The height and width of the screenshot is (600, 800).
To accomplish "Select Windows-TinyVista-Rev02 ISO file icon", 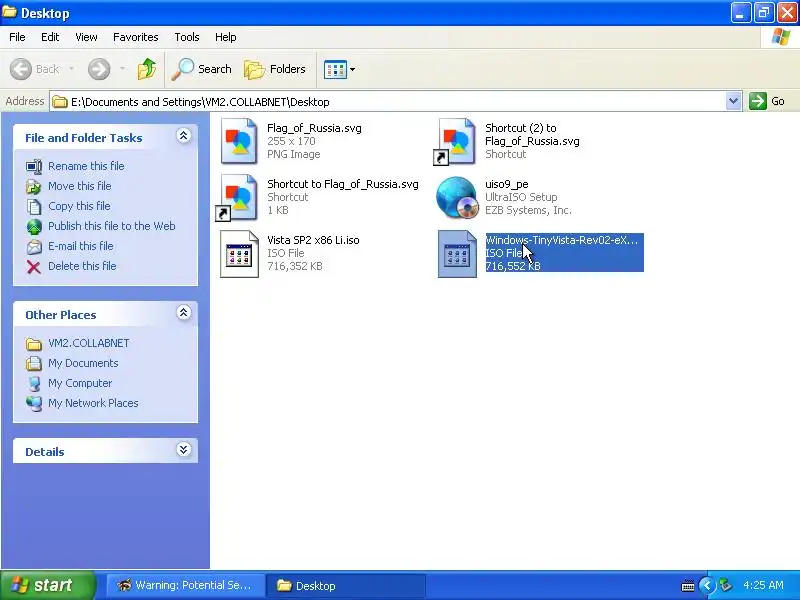I will 457,254.
